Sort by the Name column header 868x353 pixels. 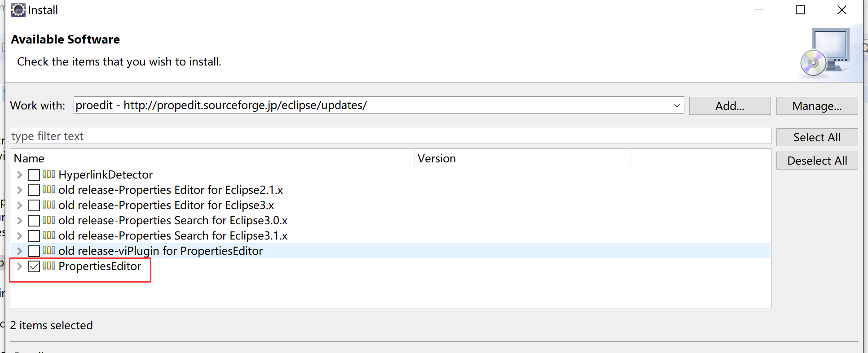(x=212, y=158)
